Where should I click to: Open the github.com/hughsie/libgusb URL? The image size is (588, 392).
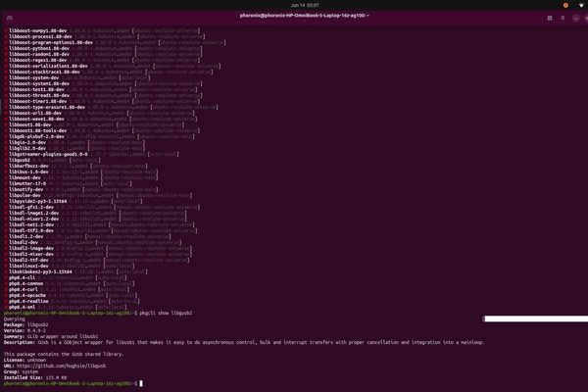click(61, 366)
